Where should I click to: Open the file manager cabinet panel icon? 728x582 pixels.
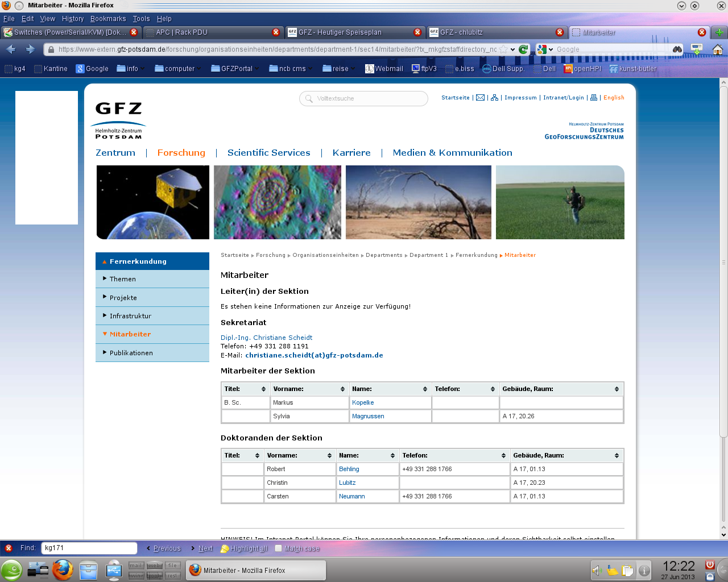tap(88, 570)
